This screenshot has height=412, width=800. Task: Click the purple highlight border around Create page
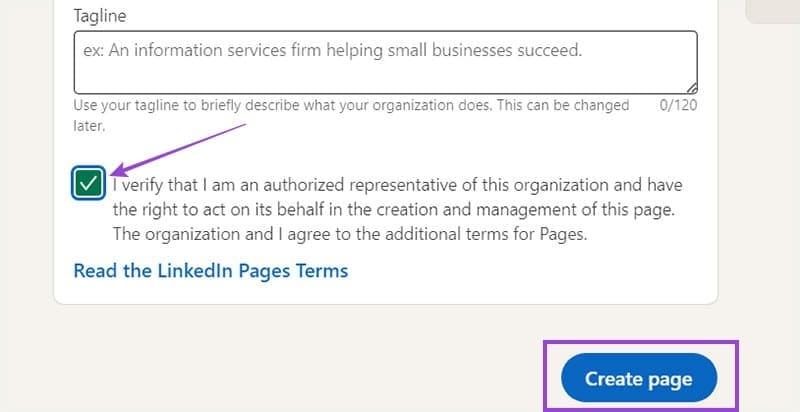click(545, 378)
